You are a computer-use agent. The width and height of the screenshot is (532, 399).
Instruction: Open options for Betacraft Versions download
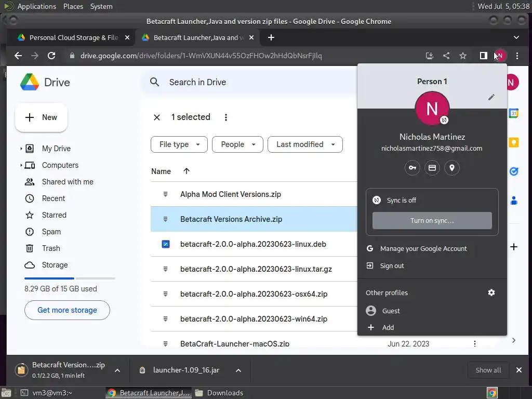[117, 370]
